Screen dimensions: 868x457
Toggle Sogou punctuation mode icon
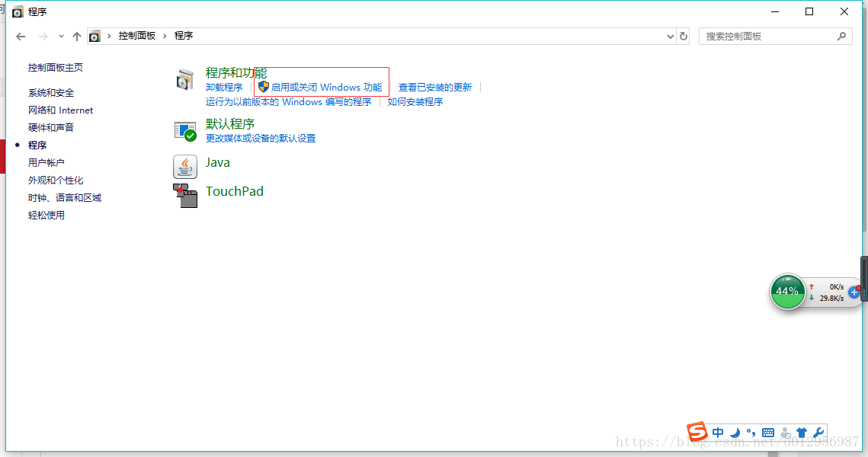click(x=751, y=433)
